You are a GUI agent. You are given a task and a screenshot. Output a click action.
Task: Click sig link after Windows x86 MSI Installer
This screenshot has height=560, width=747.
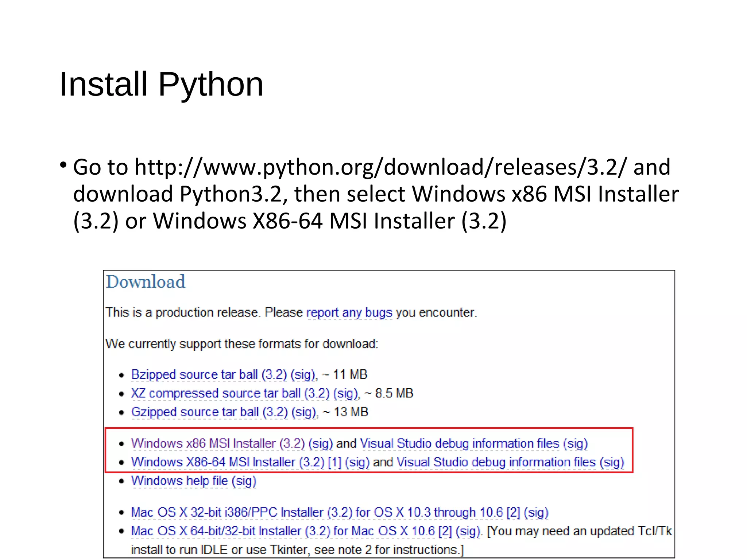point(321,443)
